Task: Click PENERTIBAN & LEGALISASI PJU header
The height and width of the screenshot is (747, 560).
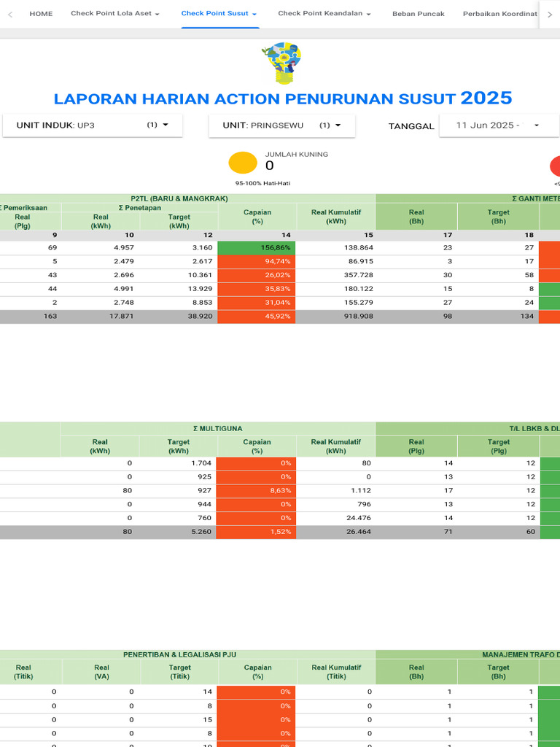Action: [x=180, y=654]
